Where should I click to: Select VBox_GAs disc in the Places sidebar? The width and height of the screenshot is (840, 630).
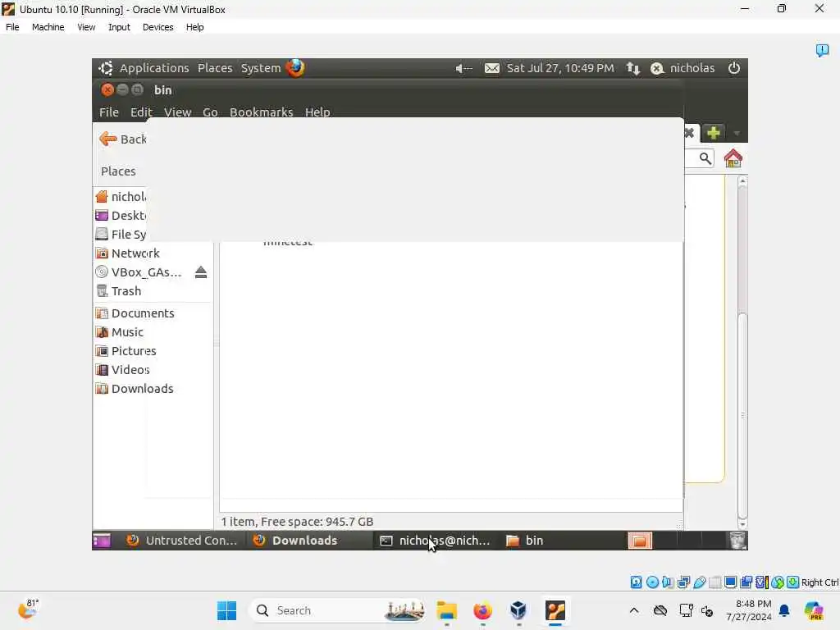[x=138, y=272]
